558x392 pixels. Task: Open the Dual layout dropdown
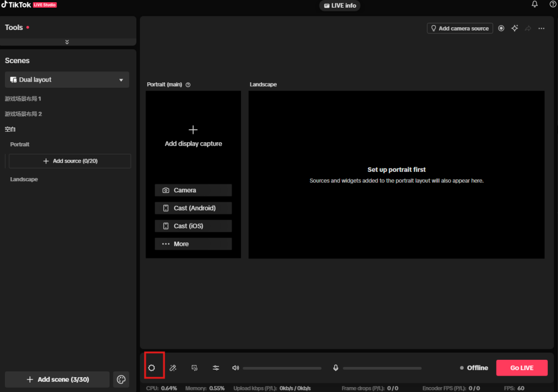[x=67, y=80]
